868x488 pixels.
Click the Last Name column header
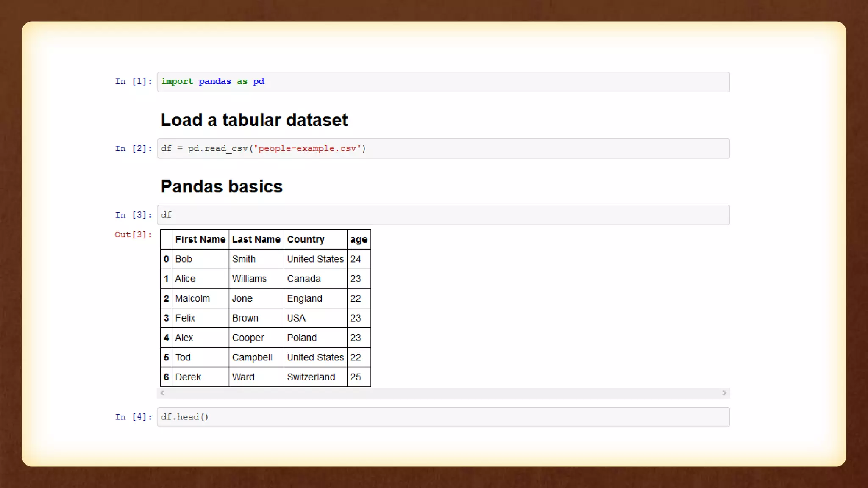[256, 240]
